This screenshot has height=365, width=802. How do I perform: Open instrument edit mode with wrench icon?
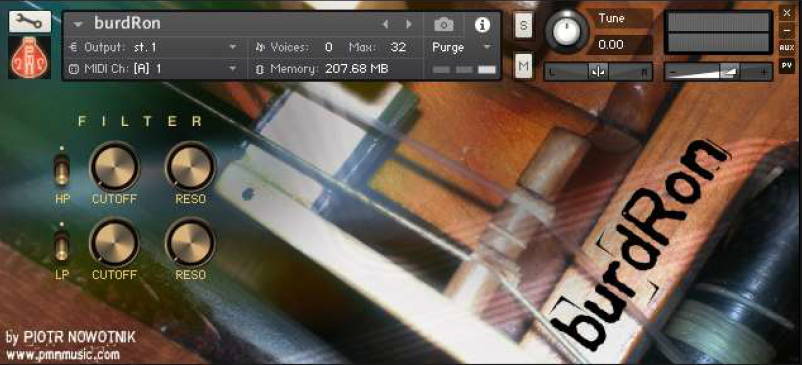pyautogui.click(x=30, y=21)
